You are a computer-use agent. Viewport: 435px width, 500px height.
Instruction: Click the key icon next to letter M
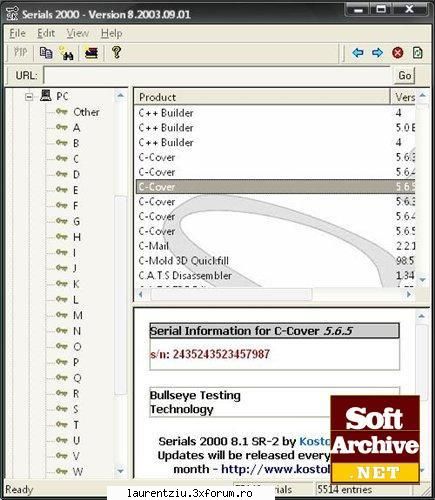[62, 315]
